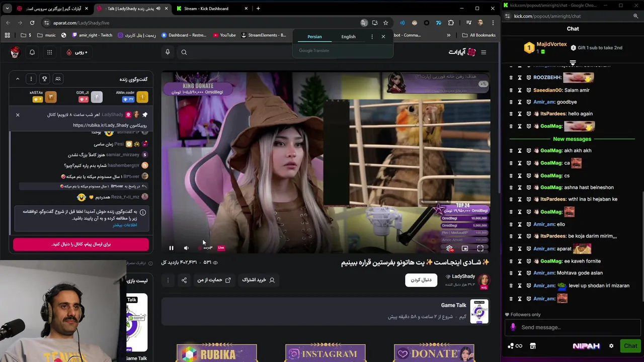Click the subscribe purchase button
Screen dimensions: 644x362
click(x=258, y=280)
